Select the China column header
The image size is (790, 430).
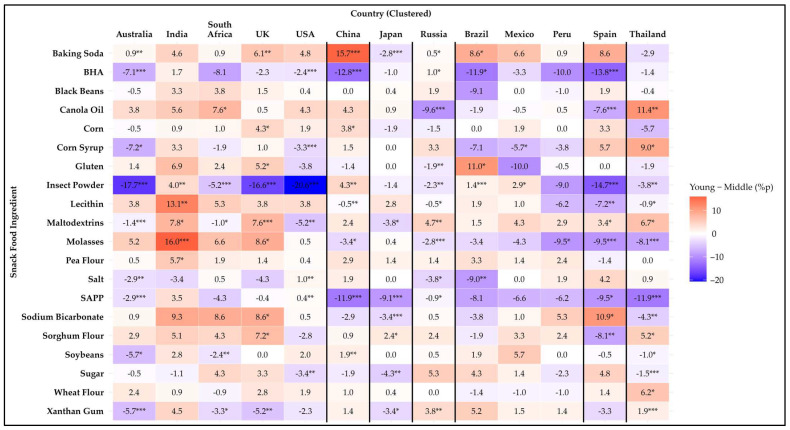coord(348,34)
